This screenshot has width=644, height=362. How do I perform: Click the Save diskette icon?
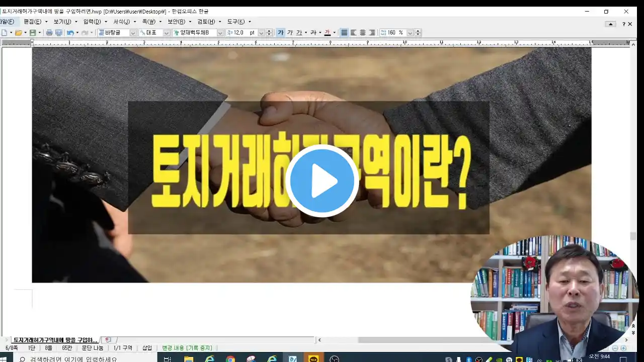tap(33, 33)
